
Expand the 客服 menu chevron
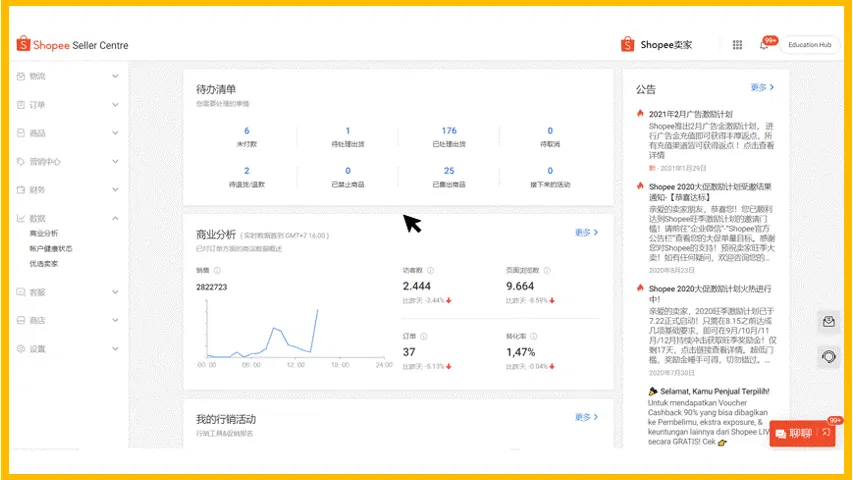click(x=115, y=292)
